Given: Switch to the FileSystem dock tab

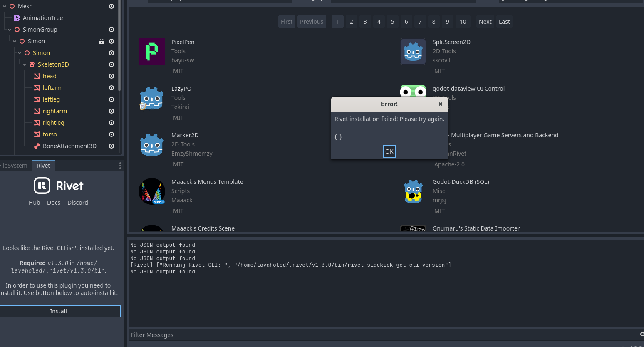Looking at the screenshot, I should click(x=14, y=166).
